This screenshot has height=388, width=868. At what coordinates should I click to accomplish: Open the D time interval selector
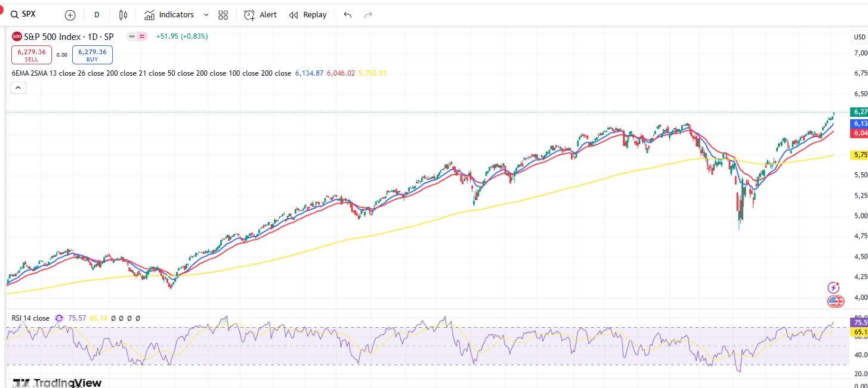97,15
